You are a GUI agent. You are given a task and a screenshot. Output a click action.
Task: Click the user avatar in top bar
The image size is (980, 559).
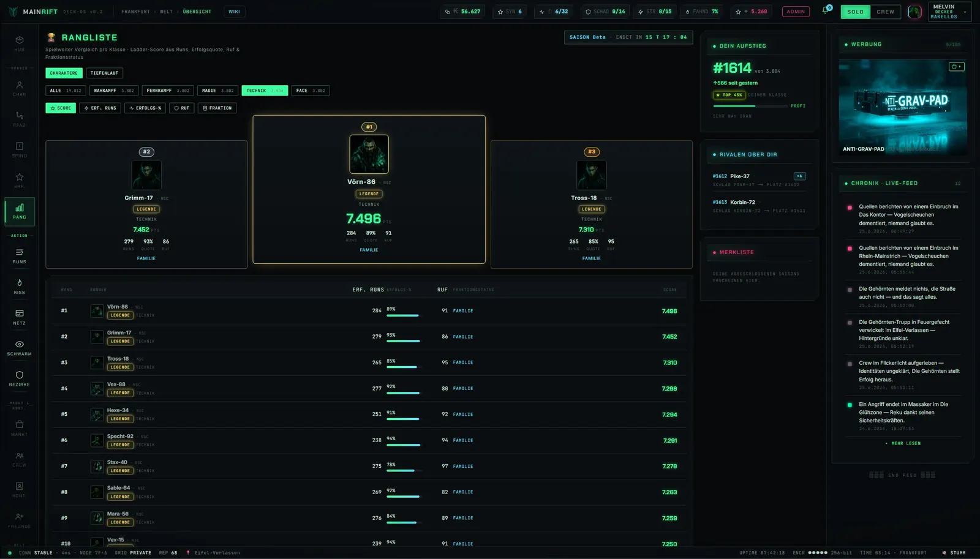914,12
